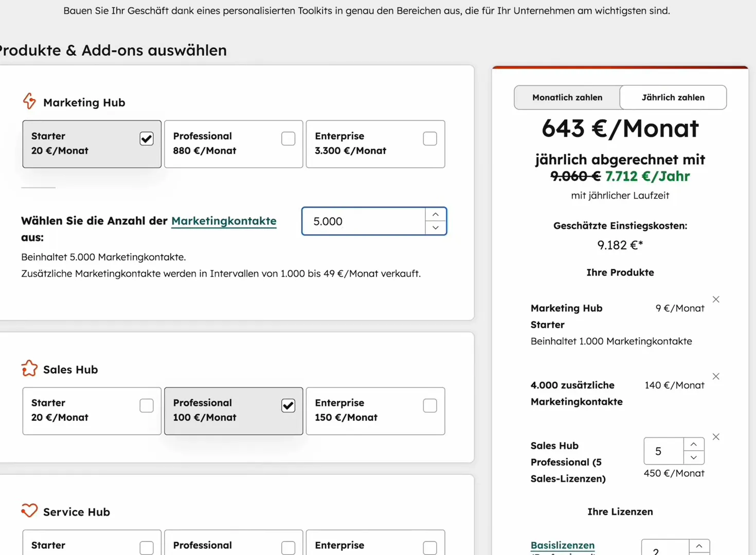Check Service Hub Enterprise checkbox

click(x=430, y=548)
